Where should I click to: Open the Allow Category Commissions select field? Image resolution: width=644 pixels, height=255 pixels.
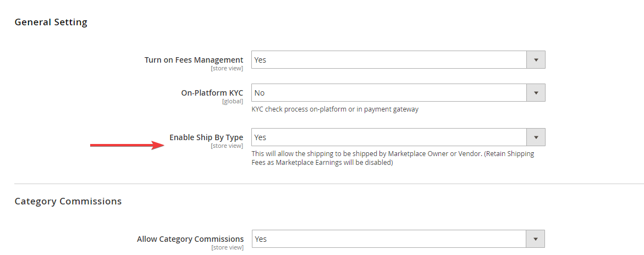click(x=389, y=239)
